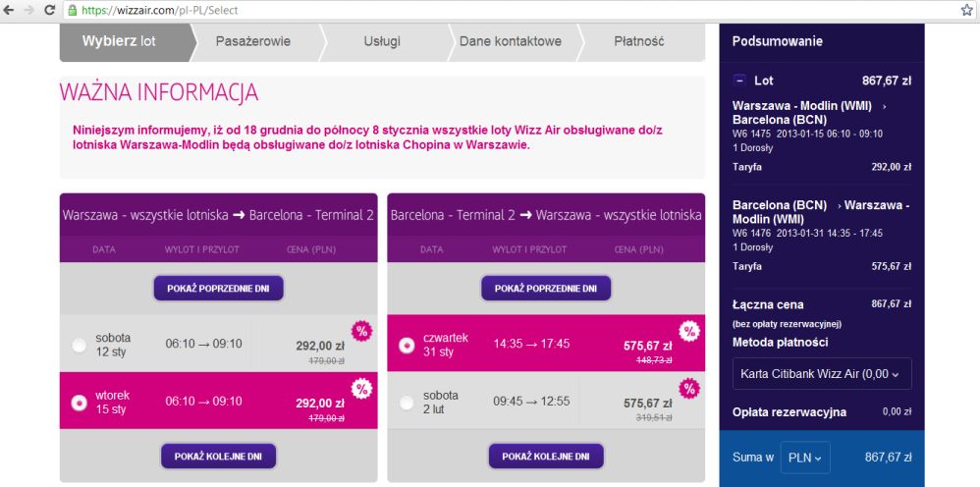Select the sobota 12 sty flight radio
Screen dimensions: 980x487
[80, 345]
